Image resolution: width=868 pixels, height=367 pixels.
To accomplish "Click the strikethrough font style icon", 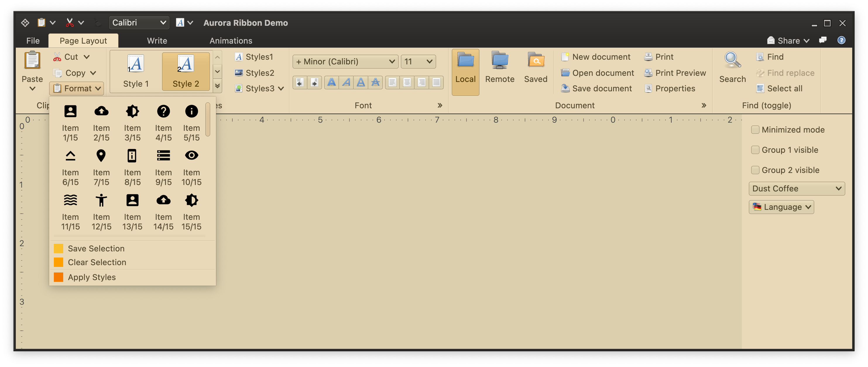I will (375, 82).
